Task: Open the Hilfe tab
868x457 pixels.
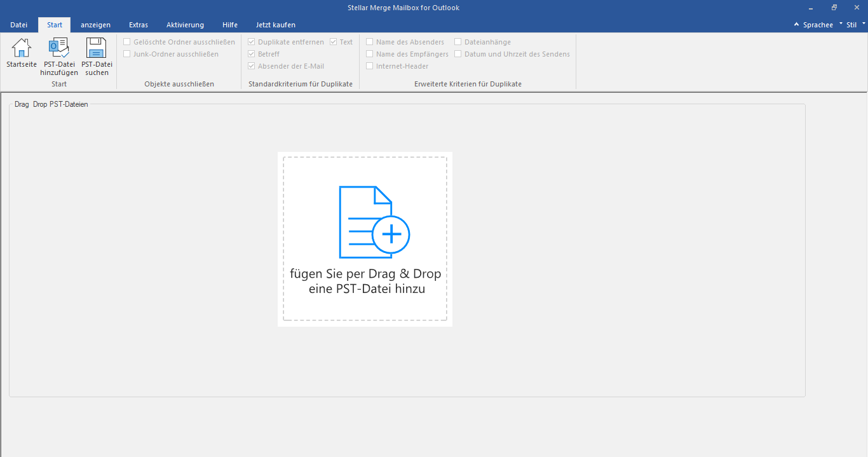Action: (230, 25)
